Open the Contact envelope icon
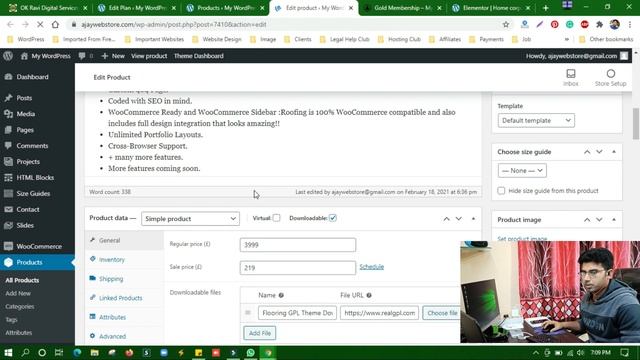 [x=9, y=209]
